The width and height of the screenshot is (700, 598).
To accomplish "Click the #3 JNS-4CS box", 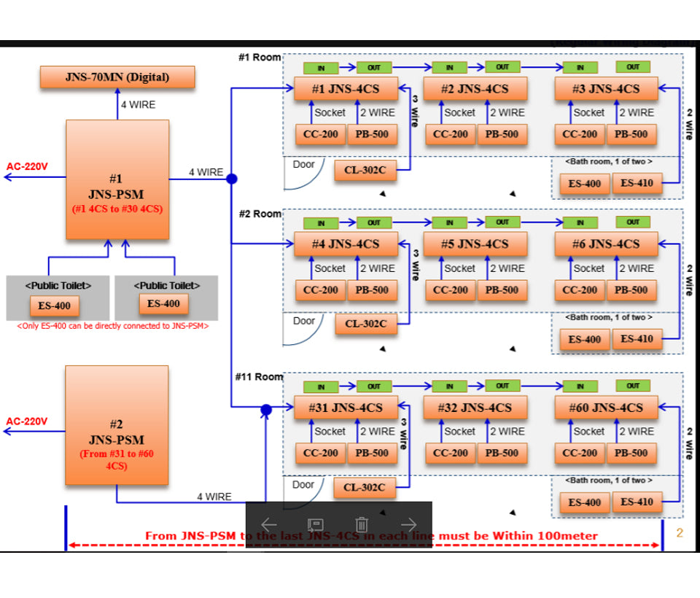I will pos(607,89).
